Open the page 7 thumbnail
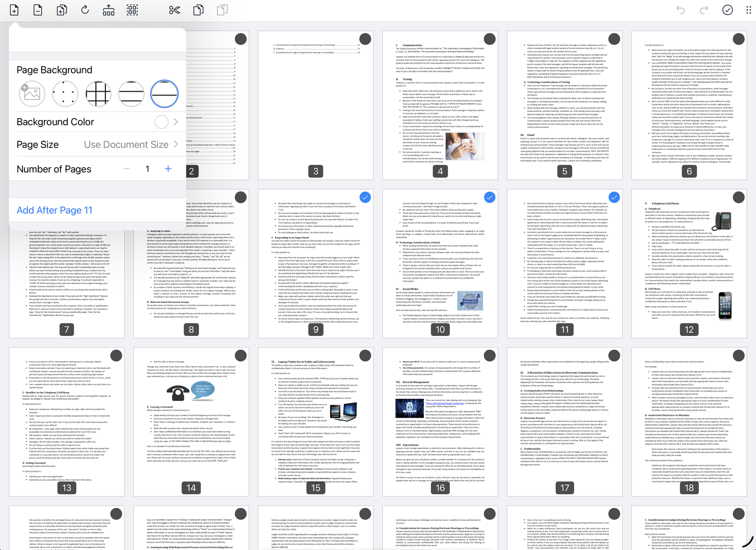Image resolution: width=756 pixels, height=550 pixels. pyautogui.click(x=67, y=284)
